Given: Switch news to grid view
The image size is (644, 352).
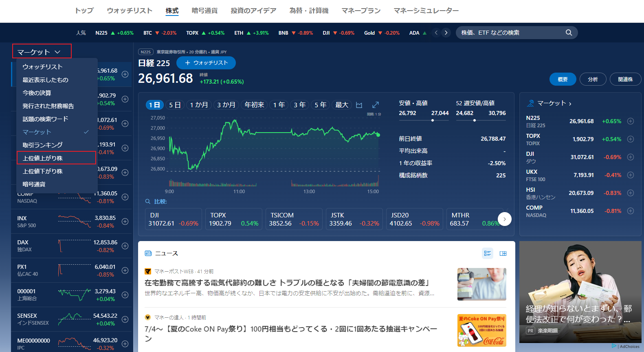Looking at the screenshot, I should pyautogui.click(x=503, y=253).
